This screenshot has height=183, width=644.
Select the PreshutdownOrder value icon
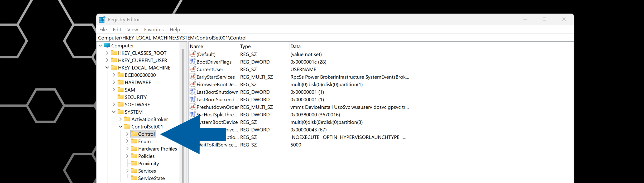coord(193,107)
